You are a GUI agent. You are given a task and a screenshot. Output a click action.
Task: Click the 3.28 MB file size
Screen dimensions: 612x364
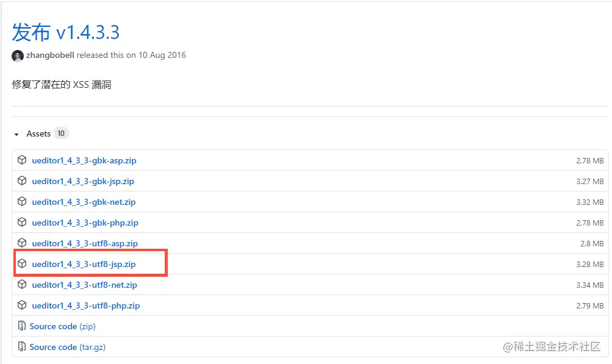pyautogui.click(x=590, y=264)
